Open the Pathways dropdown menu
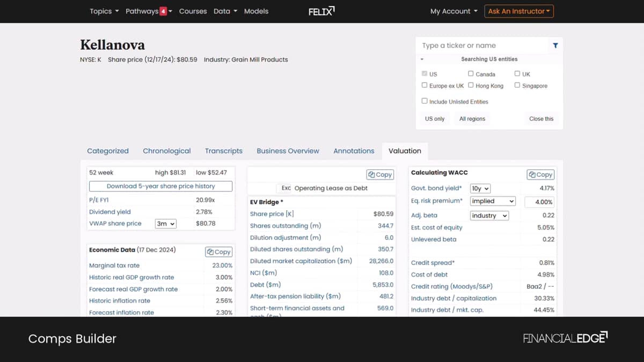Viewport: 644px width, 362px height. tap(149, 11)
